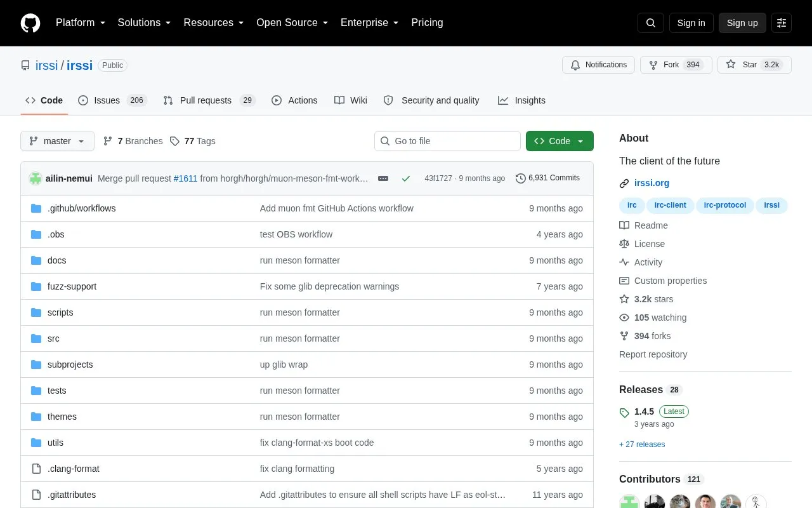This screenshot has width=812, height=508.
Task: Expand the master branch dropdown
Action: pos(57,141)
